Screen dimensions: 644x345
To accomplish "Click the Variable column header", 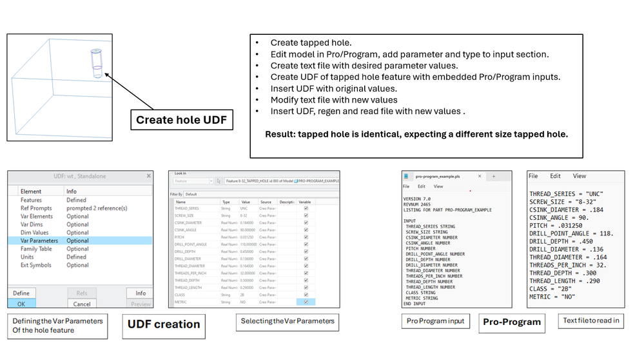I will [306, 202].
